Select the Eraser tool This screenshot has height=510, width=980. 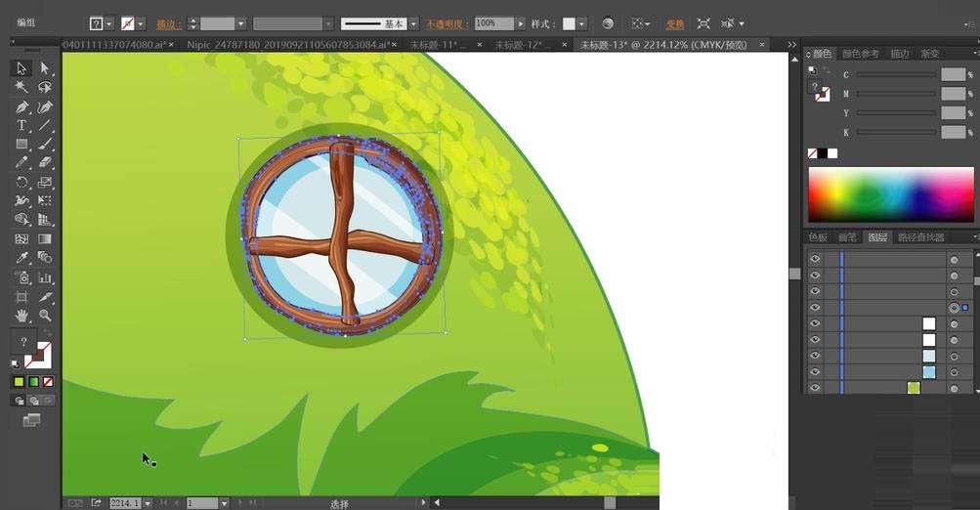click(44, 163)
